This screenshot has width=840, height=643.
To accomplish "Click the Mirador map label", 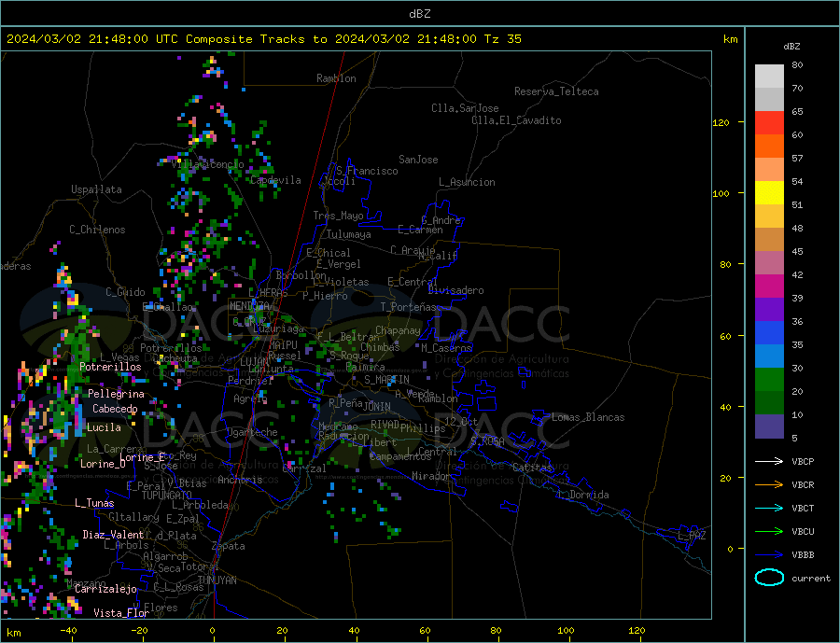I will tap(432, 476).
